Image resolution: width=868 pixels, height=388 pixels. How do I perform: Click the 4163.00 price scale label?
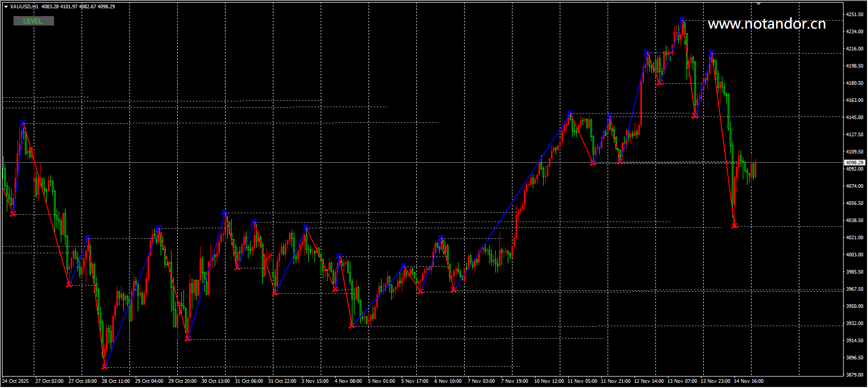(854, 100)
